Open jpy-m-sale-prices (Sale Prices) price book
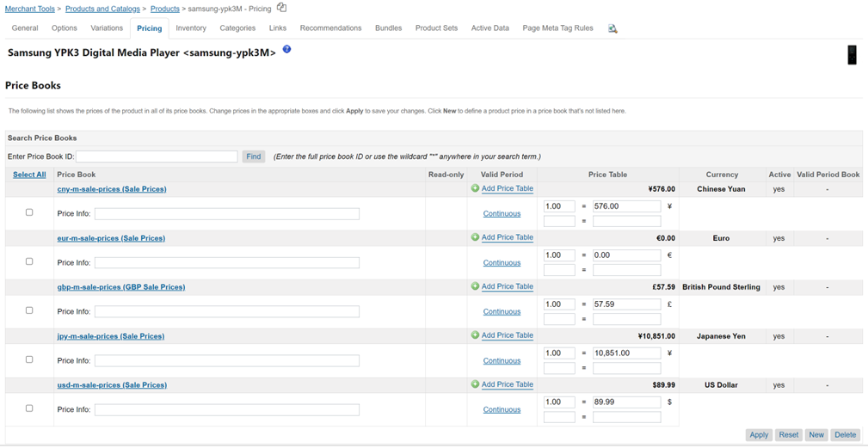The height and width of the screenshot is (448, 868). point(111,336)
